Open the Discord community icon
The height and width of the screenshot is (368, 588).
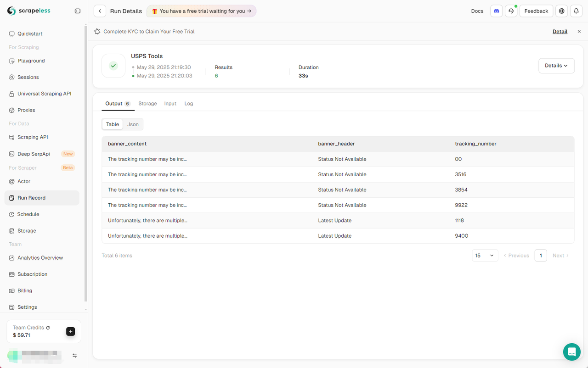coord(497,11)
